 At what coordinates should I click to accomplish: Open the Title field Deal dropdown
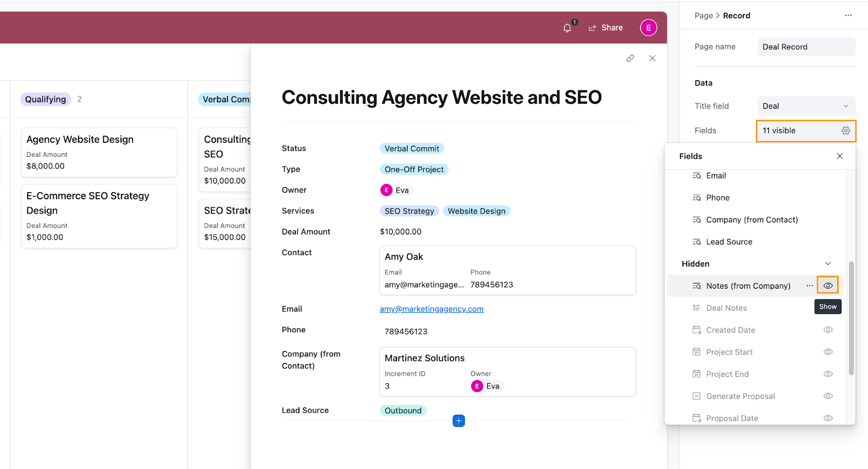pos(806,106)
